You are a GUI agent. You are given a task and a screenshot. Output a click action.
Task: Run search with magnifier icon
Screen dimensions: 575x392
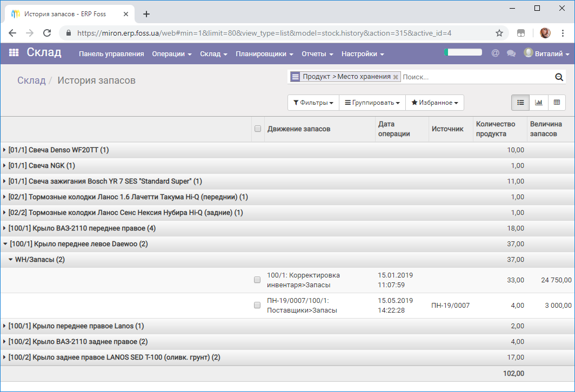[559, 77]
